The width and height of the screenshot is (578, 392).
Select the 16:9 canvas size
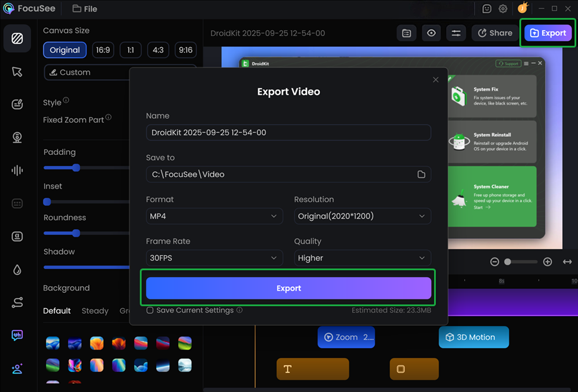(103, 50)
